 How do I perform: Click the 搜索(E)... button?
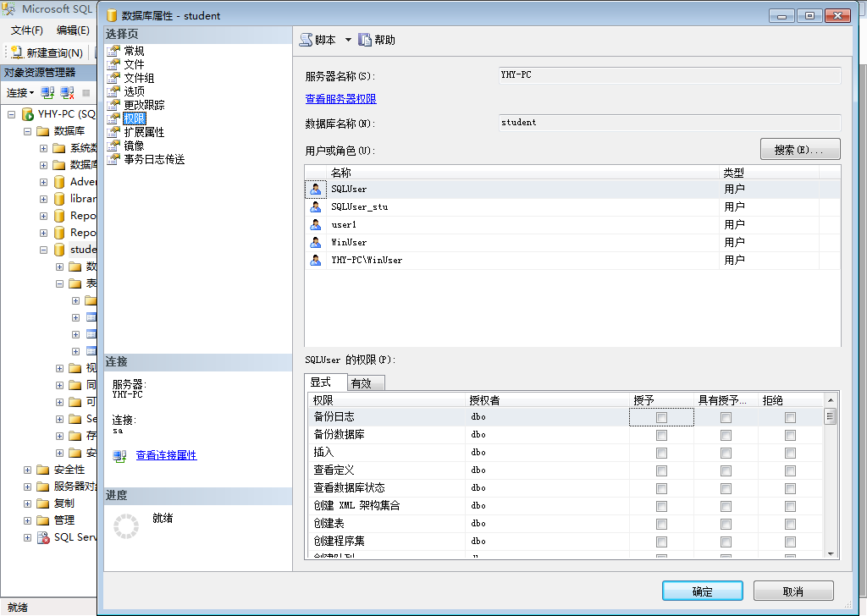(x=800, y=149)
